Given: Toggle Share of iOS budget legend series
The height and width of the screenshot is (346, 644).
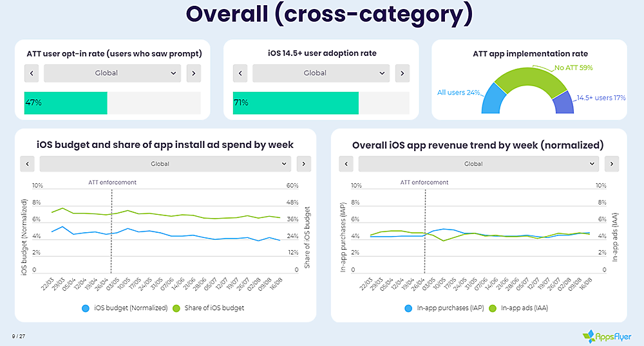Looking at the screenshot, I should coord(207,308).
